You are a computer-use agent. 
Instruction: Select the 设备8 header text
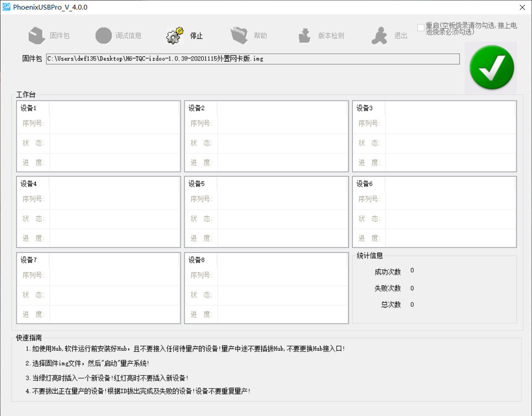(x=196, y=260)
